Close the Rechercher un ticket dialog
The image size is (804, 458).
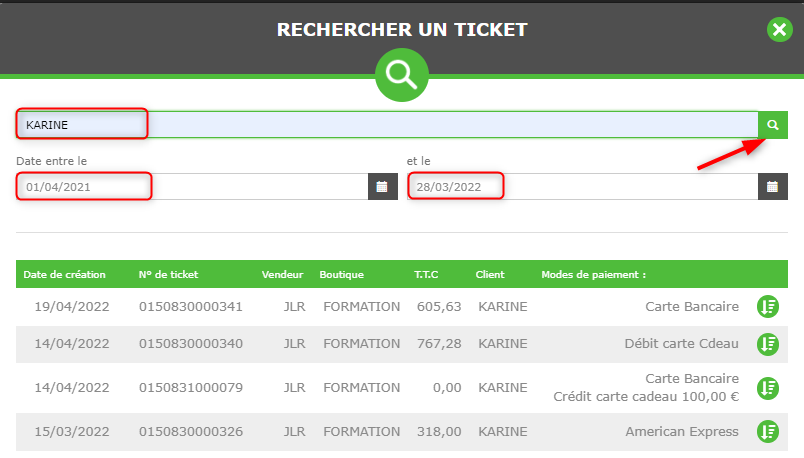(x=779, y=30)
